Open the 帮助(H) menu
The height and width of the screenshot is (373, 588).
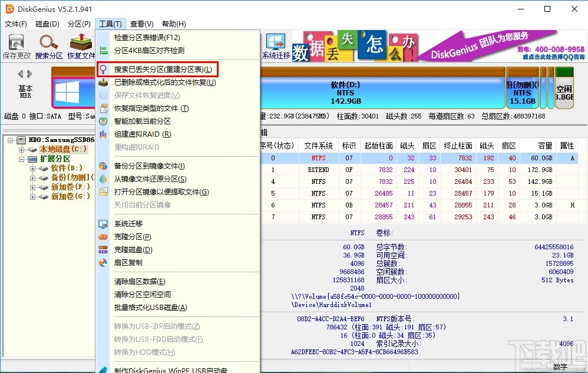[174, 24]
